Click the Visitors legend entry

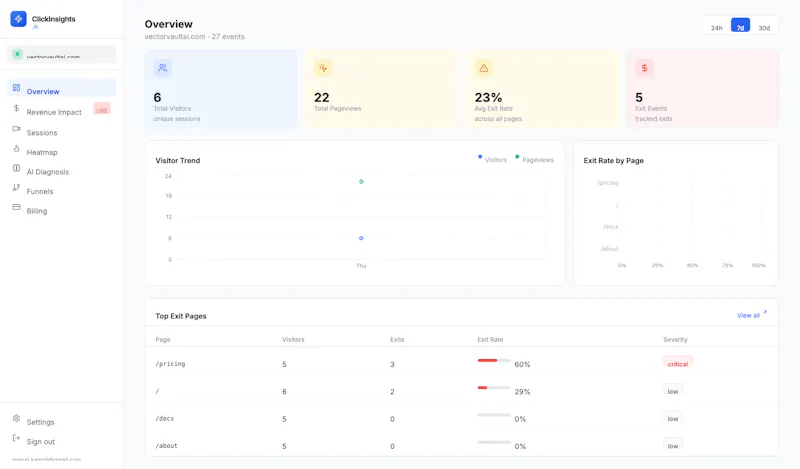[492, 159]
